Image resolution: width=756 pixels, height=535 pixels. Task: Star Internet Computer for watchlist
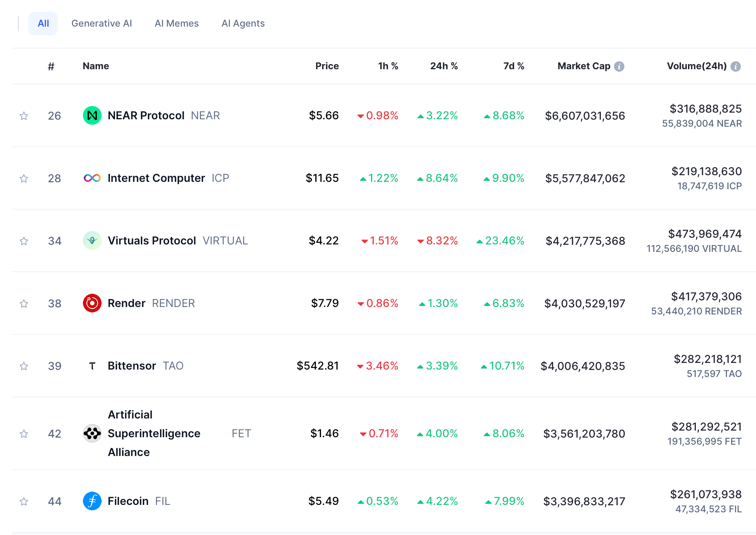pos(24,178)
